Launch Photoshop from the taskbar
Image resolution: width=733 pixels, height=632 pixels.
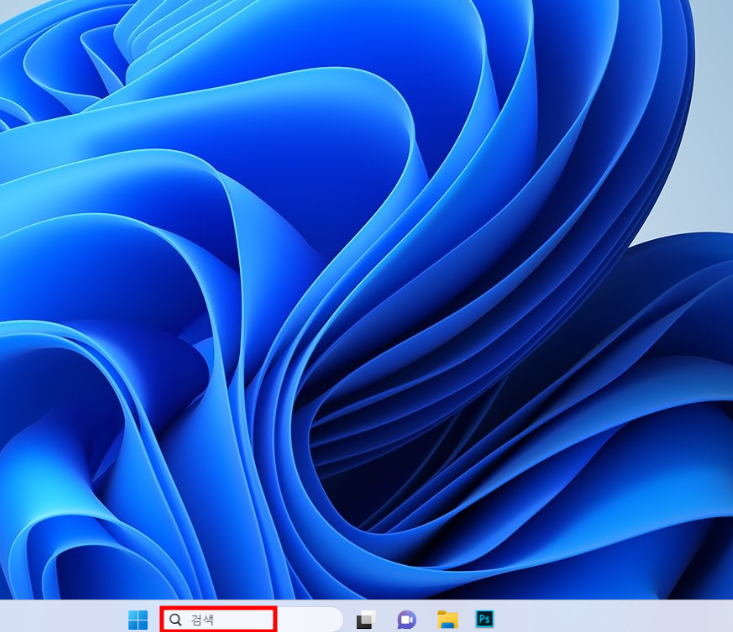coord(485,619)
